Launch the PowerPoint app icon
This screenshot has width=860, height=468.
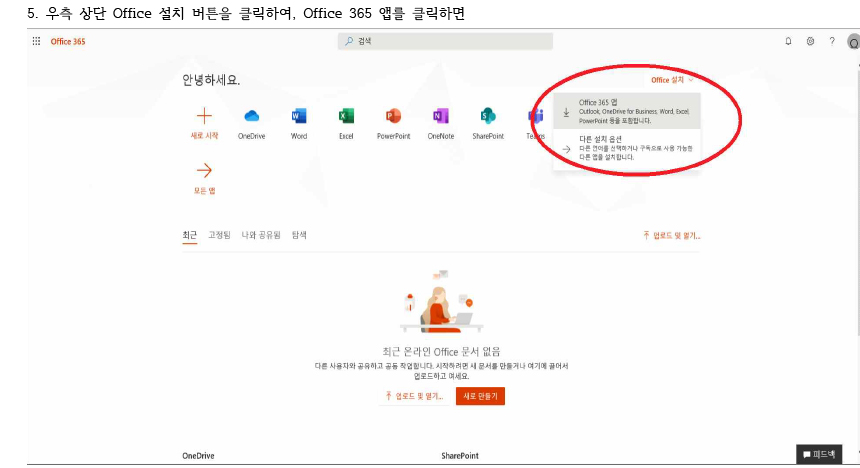coord(393,116)
